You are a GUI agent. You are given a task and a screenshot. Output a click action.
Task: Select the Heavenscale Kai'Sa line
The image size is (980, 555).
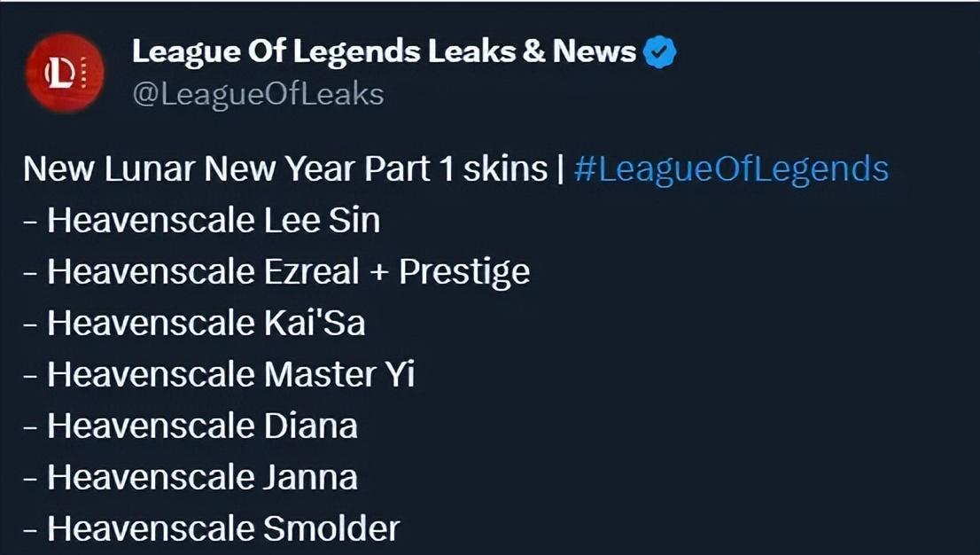pyautogui.click(x=206, y=323)
